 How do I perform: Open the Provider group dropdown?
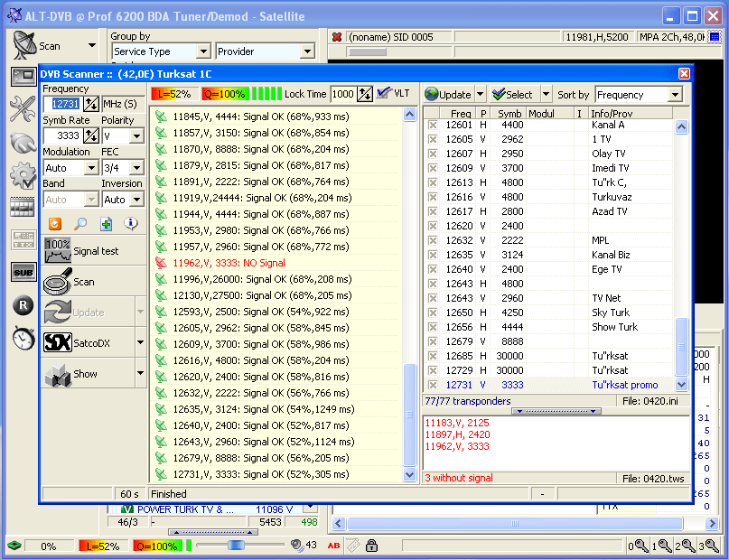pos(307,51)
